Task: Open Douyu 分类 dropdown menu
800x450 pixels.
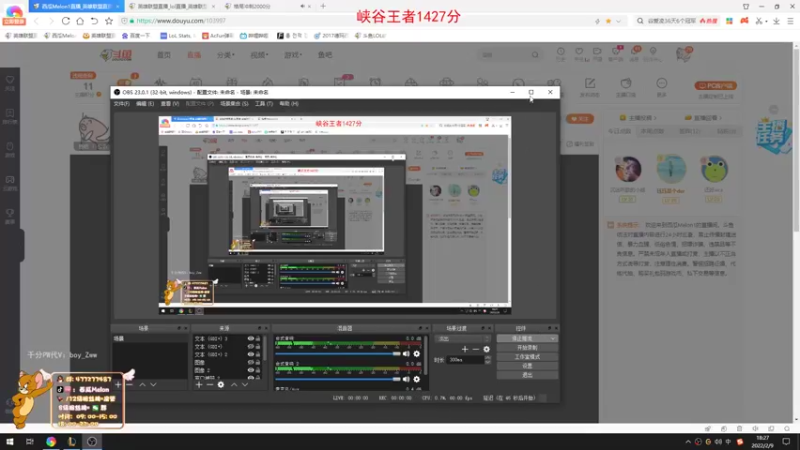Action: (x=226, y=55)
